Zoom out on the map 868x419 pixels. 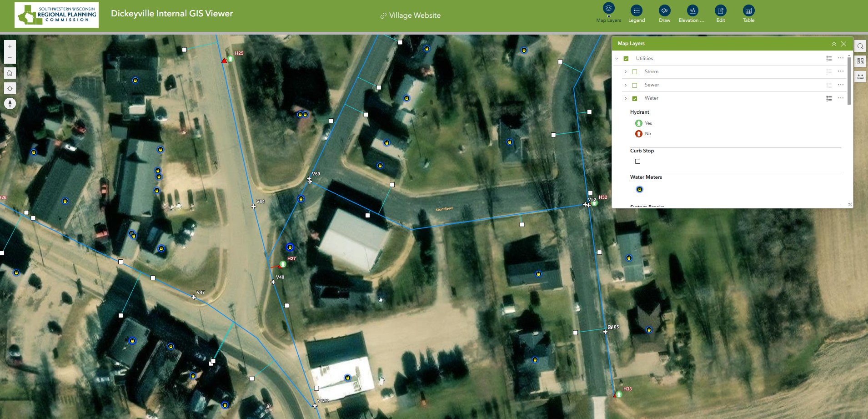(x=10, y=58)
